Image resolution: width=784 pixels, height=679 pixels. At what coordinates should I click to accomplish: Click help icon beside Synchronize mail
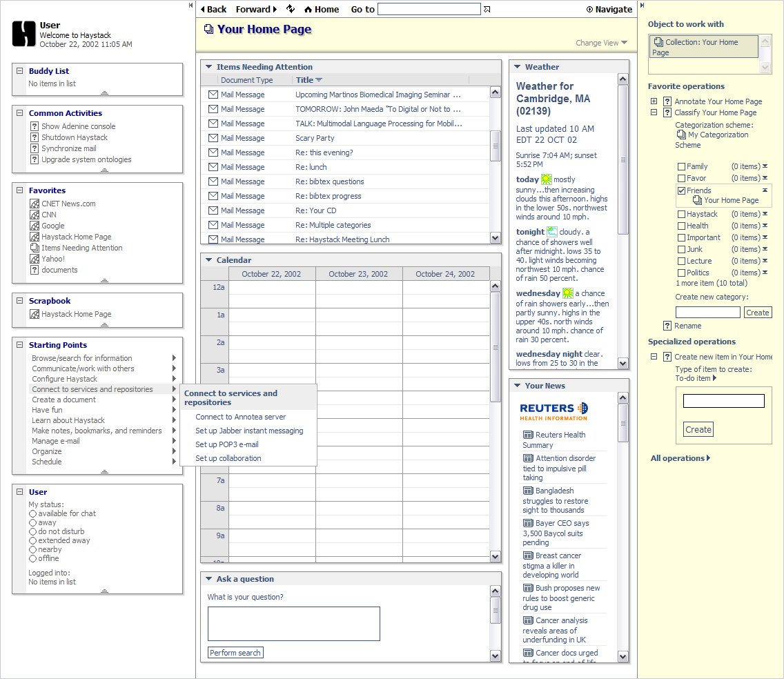point(35,148)
